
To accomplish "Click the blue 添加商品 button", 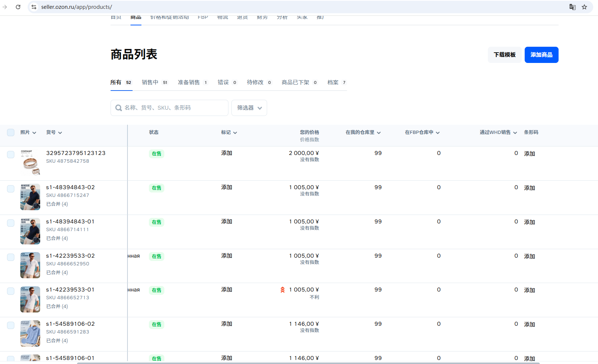I will click(x=541, y=55).
